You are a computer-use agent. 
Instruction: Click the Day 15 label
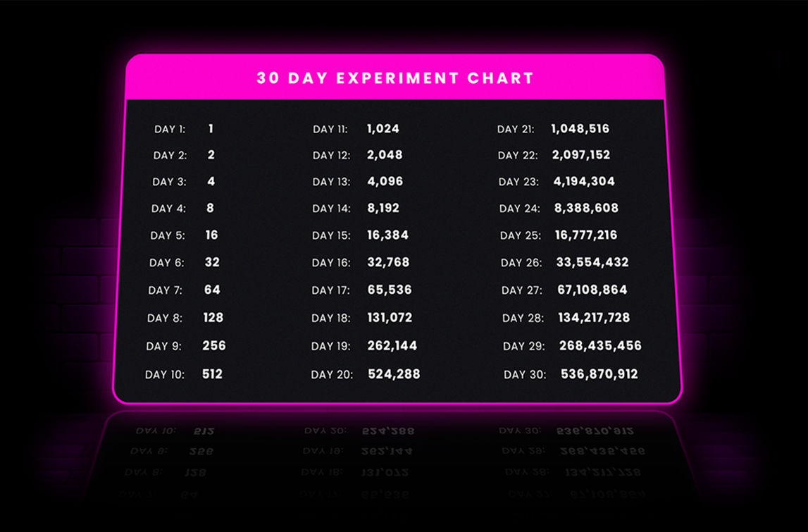331,235
